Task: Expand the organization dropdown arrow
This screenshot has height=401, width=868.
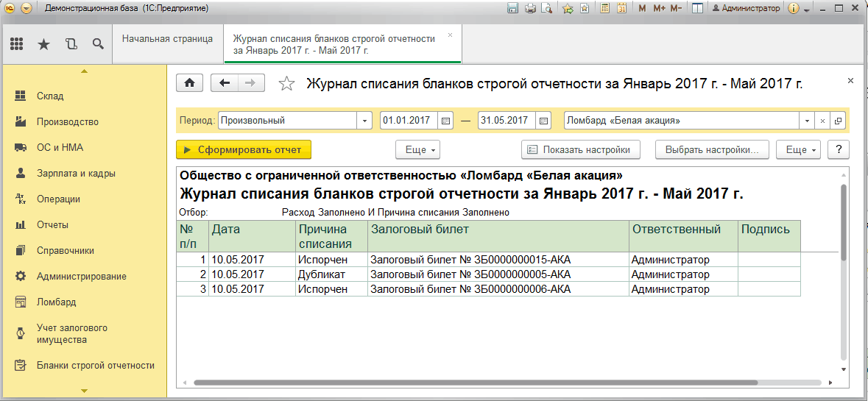Action: point(807,121)
